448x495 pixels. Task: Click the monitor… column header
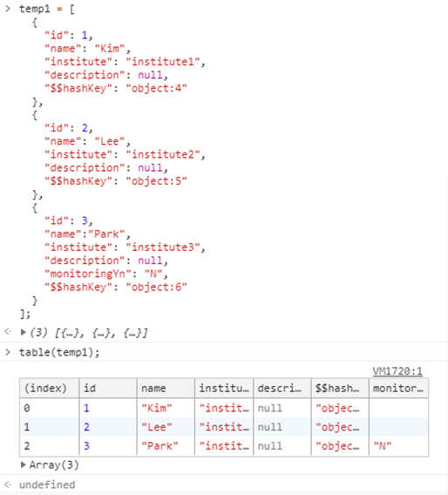point(398,388)
